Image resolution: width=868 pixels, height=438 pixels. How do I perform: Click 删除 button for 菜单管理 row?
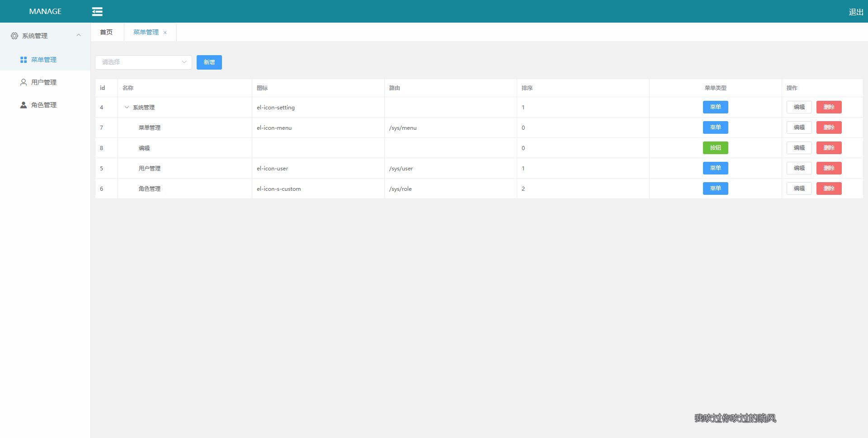(x=829, y=127)
